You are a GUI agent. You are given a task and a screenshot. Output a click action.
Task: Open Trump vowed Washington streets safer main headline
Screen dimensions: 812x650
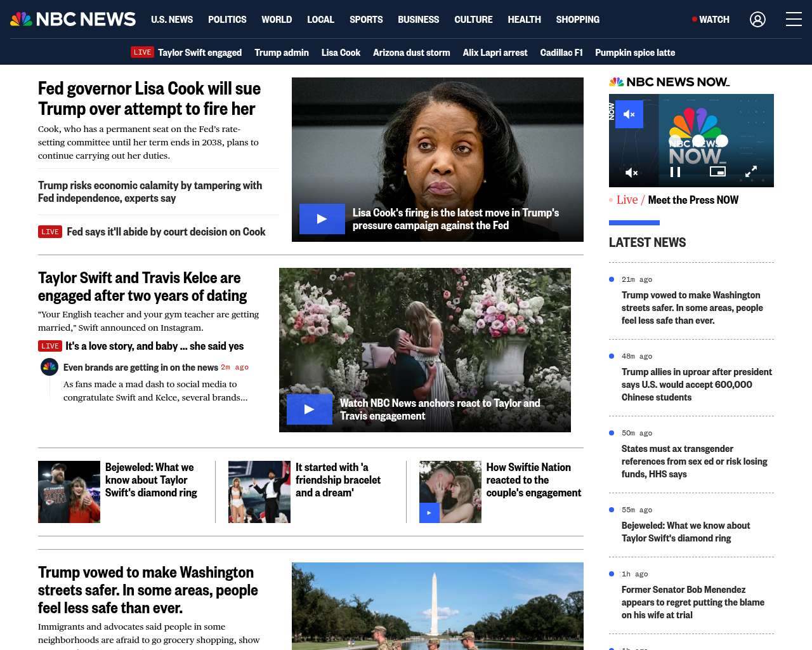pyautogui.click(x=148, y=590)
